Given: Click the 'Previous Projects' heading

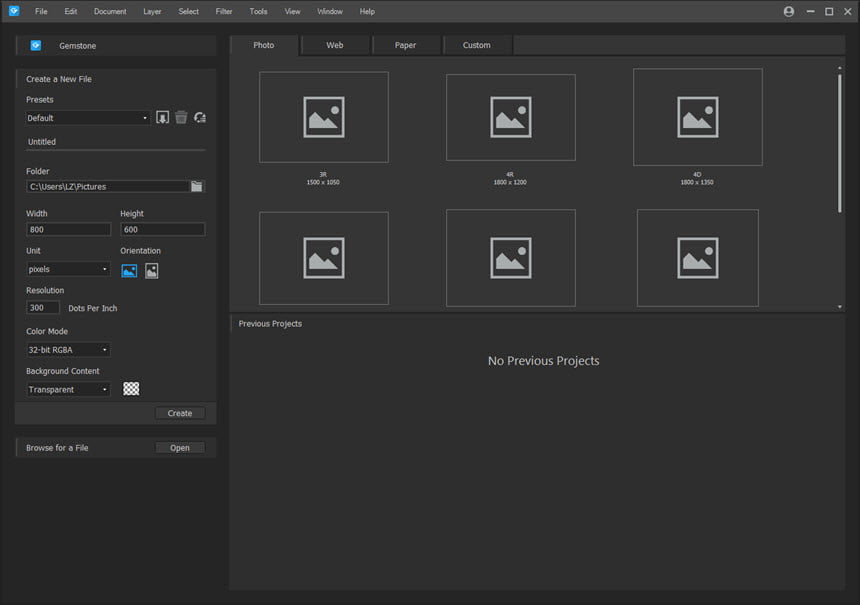Looking at the screenshot, I should pos(270,324).
